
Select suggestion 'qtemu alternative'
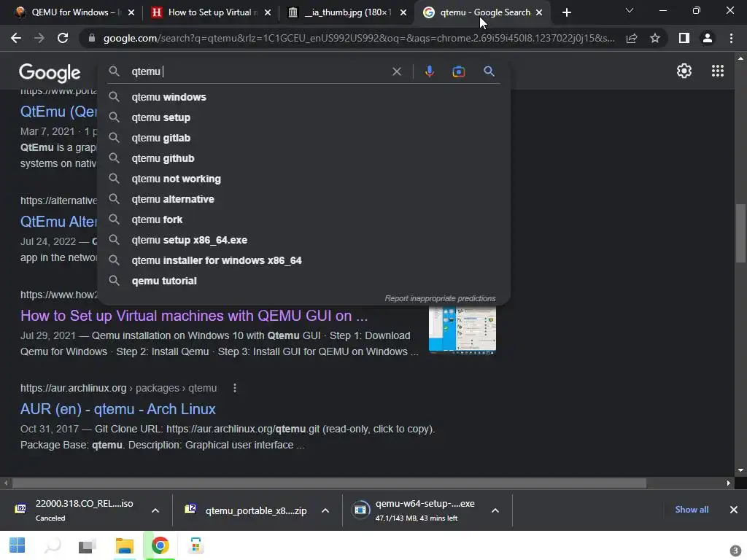[303, 200]
